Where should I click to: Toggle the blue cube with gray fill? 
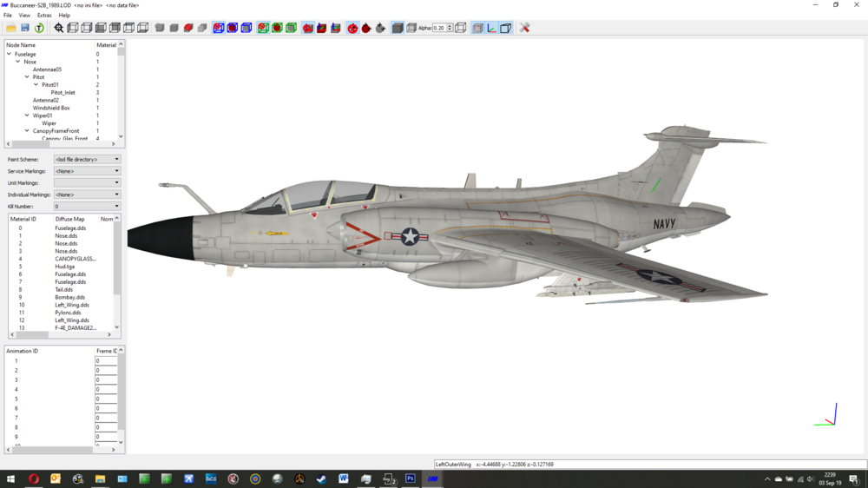point(247,28)
